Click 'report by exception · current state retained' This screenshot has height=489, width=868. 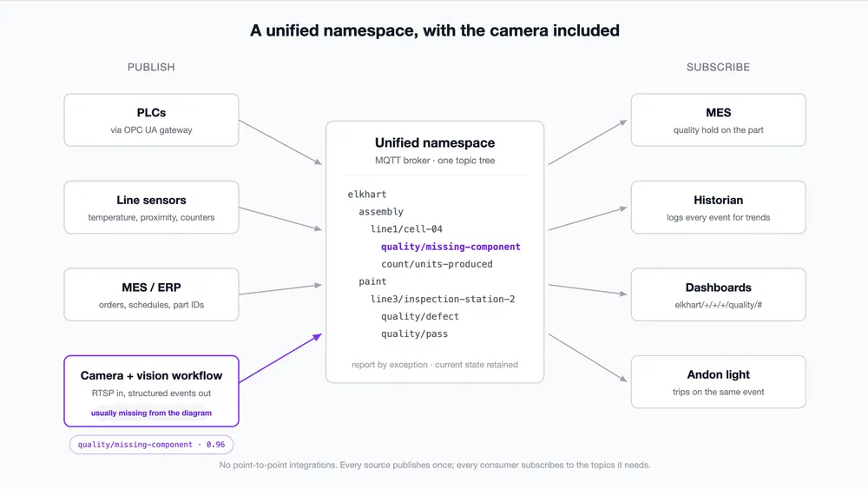point(435,365)
